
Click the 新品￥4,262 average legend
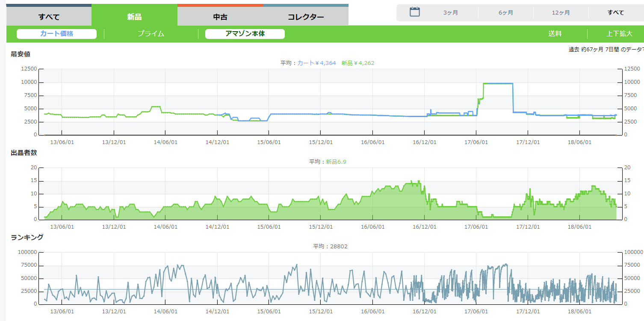357,63
